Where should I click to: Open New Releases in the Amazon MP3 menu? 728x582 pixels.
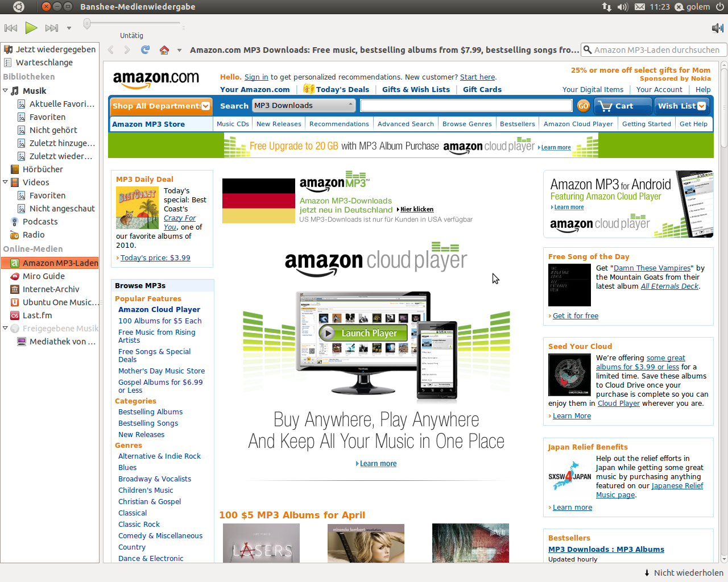pos(279,123)
